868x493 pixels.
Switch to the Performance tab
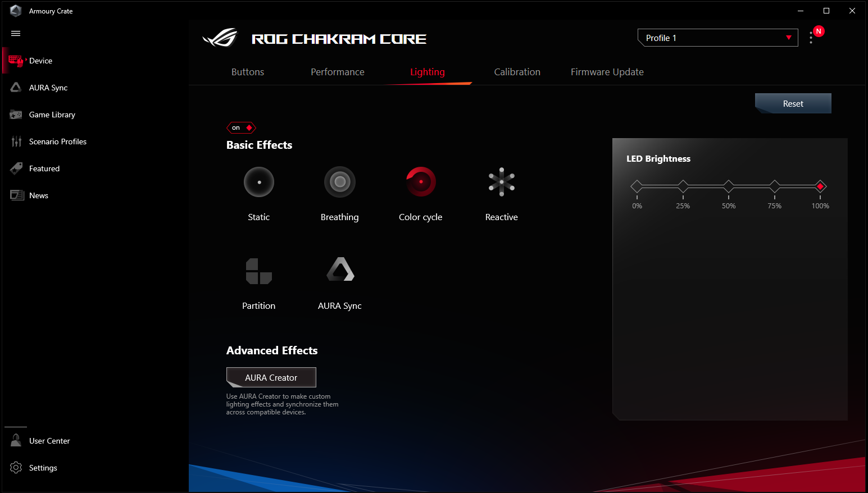338,72
